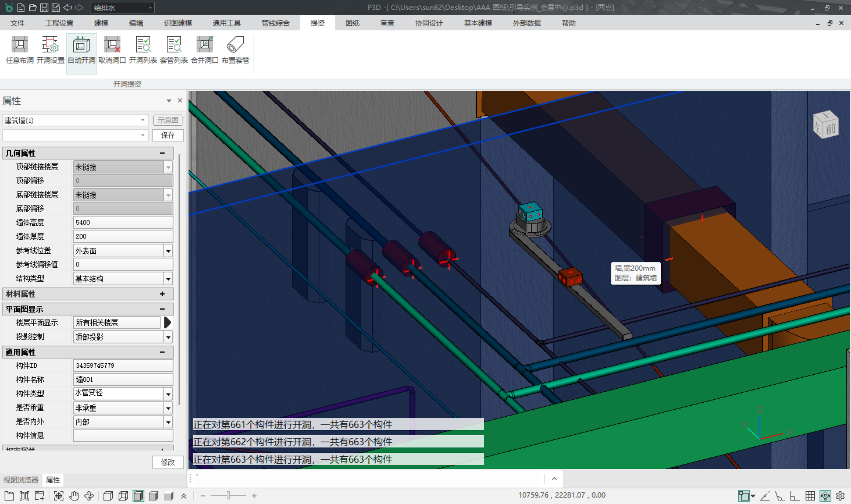This screenshot has height=504, width=851.
Task: Click the 修改 button
Action: [168, 462]
